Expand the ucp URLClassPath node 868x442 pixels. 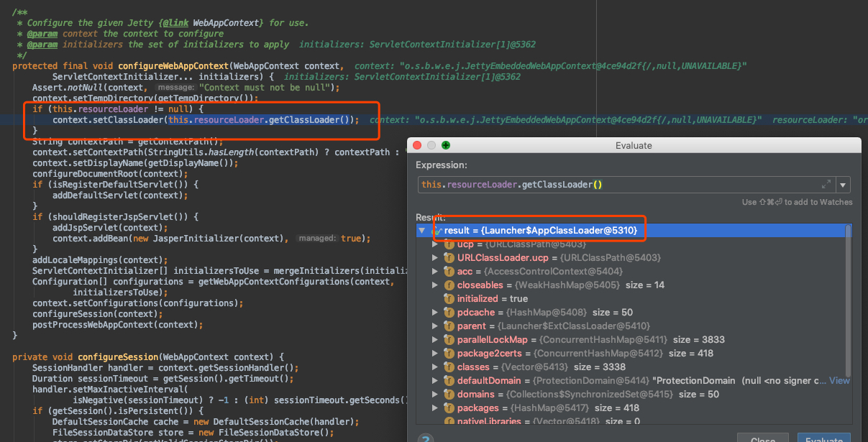coord(434,244)
